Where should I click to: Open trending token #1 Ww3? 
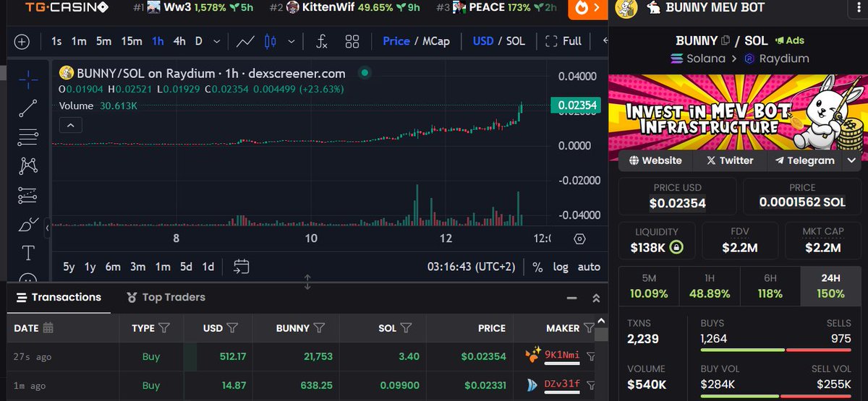(194, 8)
